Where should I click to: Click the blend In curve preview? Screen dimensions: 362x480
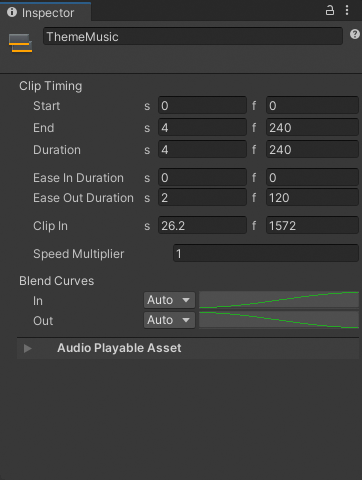(279, 300)
